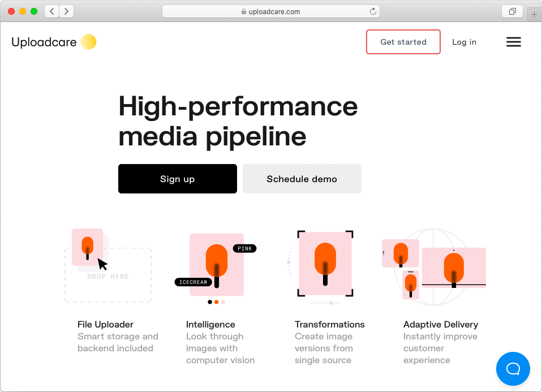The image size is (542, 392).
Task: Select the Intelligence ice cream illustration
Action: (x=216, y=267)
